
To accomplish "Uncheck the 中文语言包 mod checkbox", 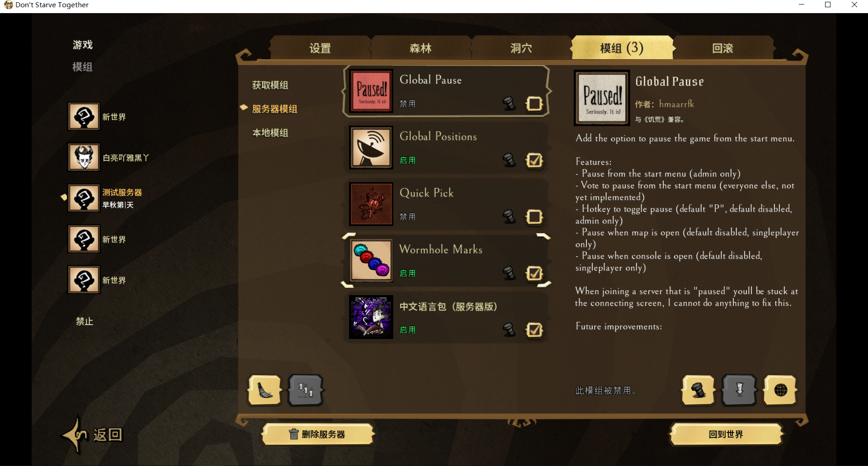I will 534,329.
